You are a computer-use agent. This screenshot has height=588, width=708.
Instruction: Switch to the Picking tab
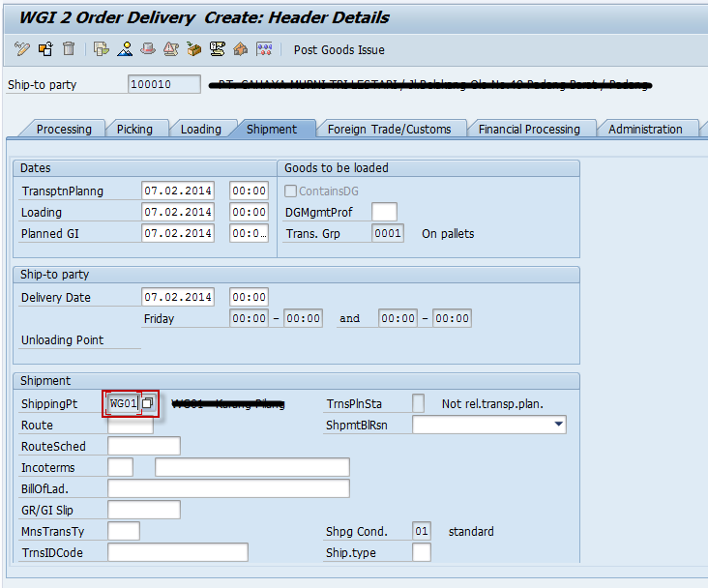(134, 130)
